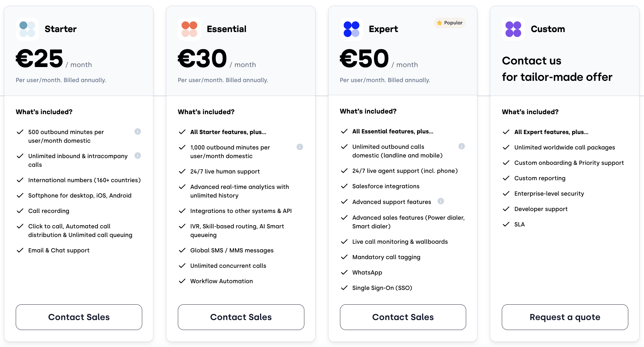
Task: Click Request a quote for Custom plan
Action: point(565,317)
